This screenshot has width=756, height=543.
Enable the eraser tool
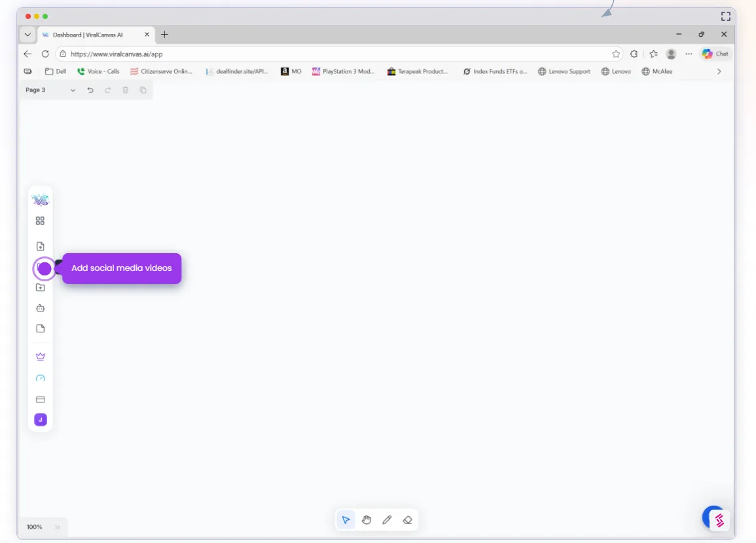pos(407,519)
